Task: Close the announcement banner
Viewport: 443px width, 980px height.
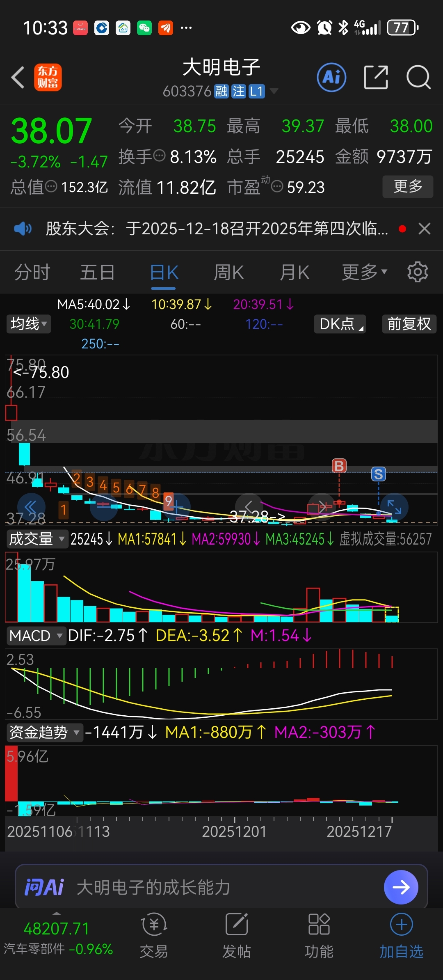Action: coord(425,229)
